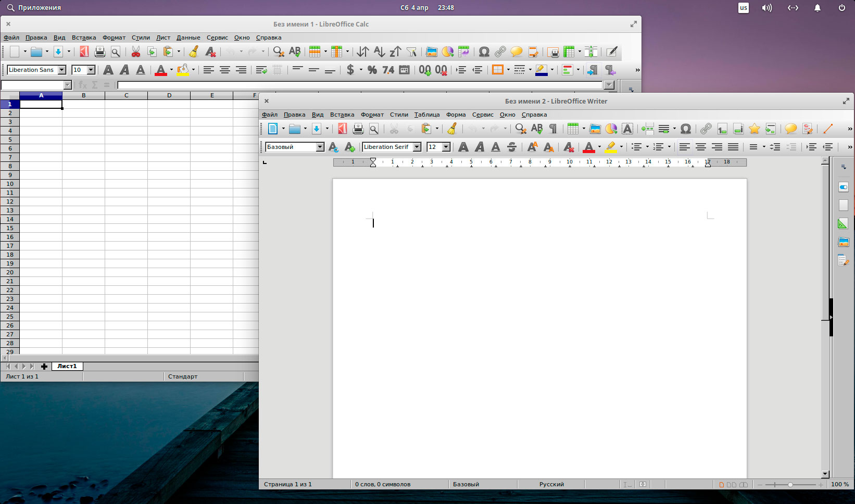Toggle formatting marks pilcrow icon in Writer

pos(553,129)
